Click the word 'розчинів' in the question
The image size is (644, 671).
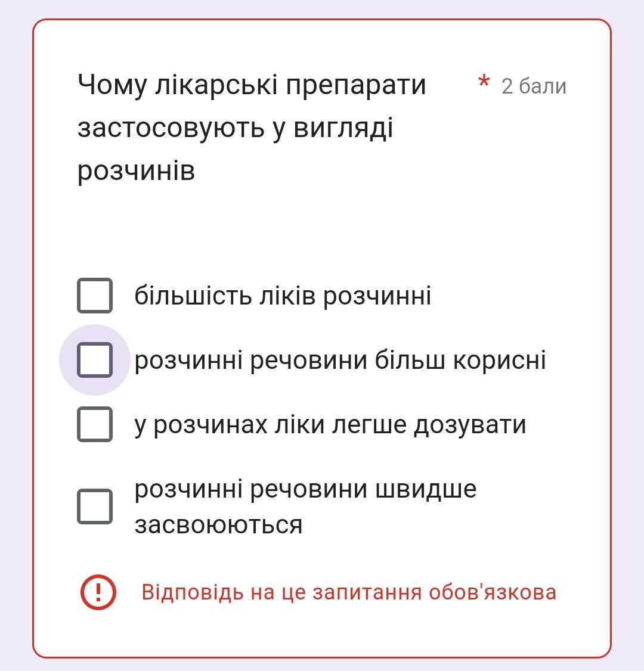tap(136, 171)
